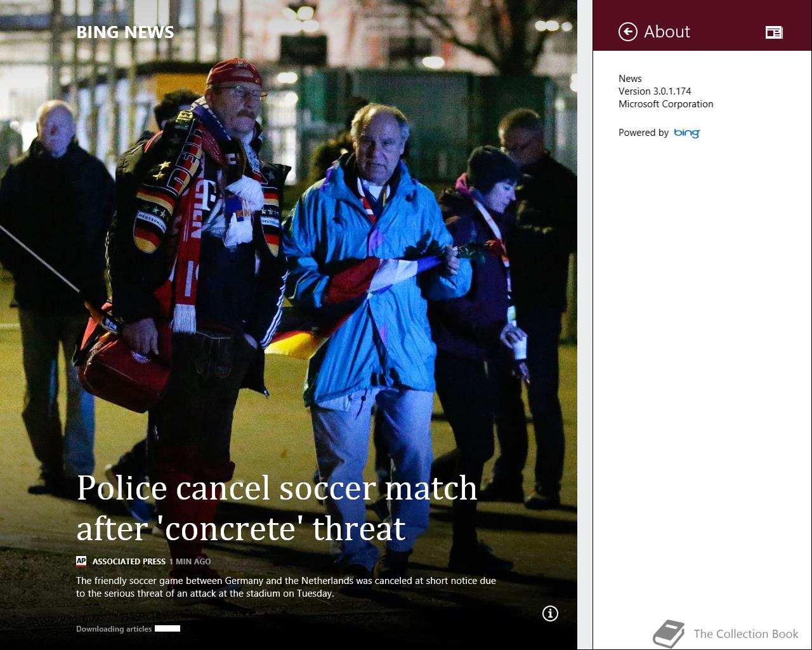Screen dimensions: 812x650
Task: Open the article summary about Germany and Netherlands
Action: tap(286, 587)
